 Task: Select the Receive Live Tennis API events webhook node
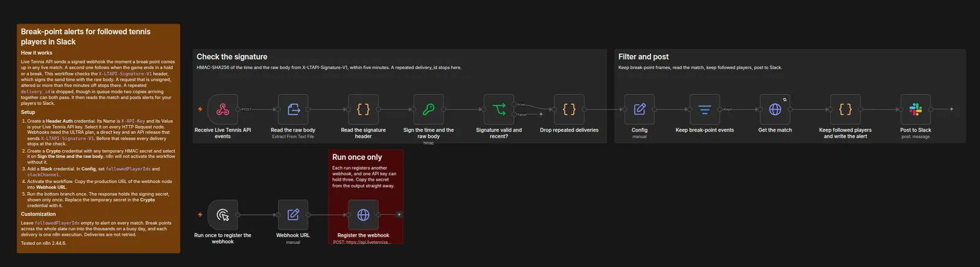click(x=223, y=110)
